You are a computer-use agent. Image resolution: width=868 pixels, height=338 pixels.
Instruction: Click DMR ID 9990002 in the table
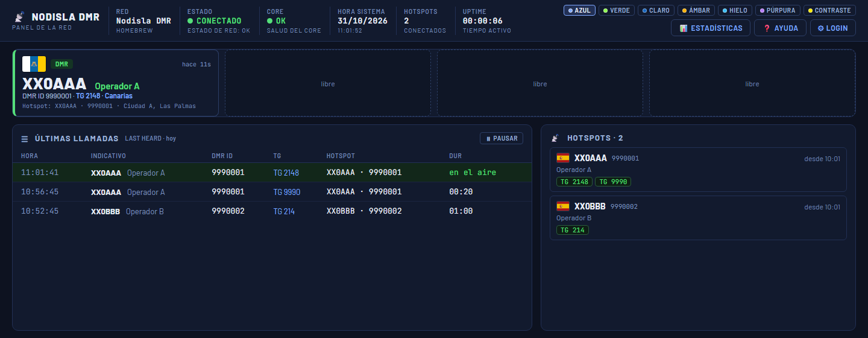pos(228,211)
